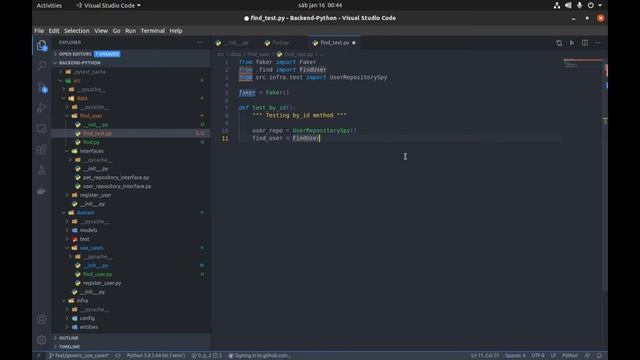Switch to the find_test.py editor tab
Image resolution: width=640 pixels, height=360 pixels.
pos(334,43)
